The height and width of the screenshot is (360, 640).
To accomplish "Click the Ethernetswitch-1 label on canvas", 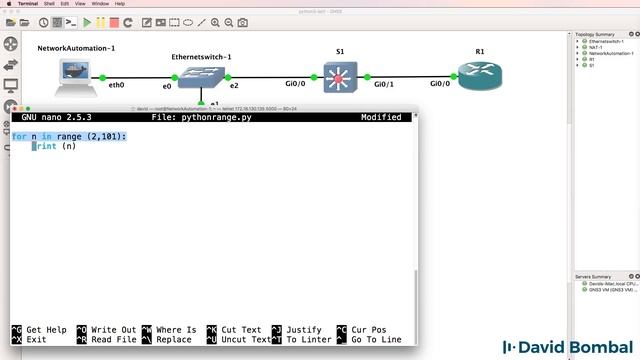I will point(201,57).
